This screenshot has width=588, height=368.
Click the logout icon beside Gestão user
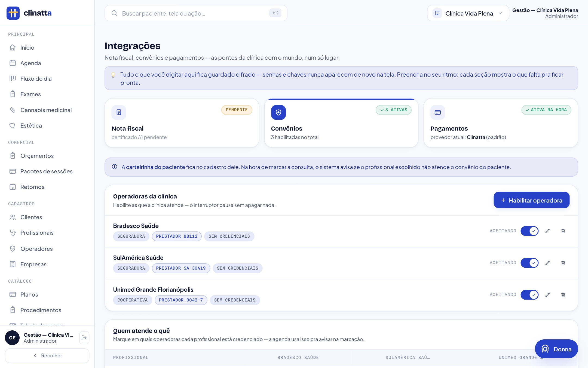84,338
